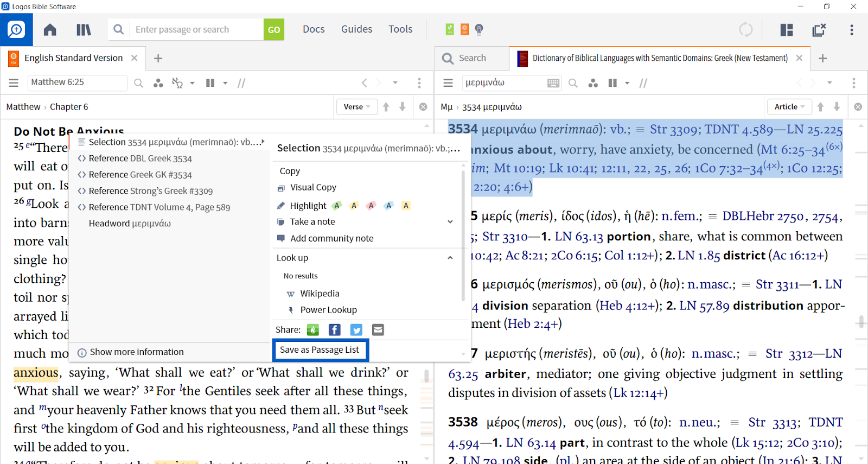The image size is (868, 464).
Task: Open the ESV panel hamburger menu
Action: click(14, 83)
